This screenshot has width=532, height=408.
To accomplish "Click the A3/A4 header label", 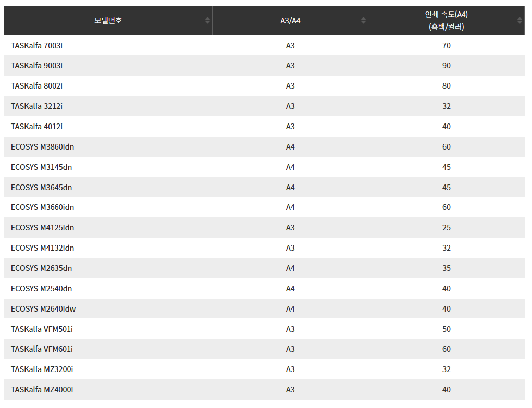I will tap(290, 21).
